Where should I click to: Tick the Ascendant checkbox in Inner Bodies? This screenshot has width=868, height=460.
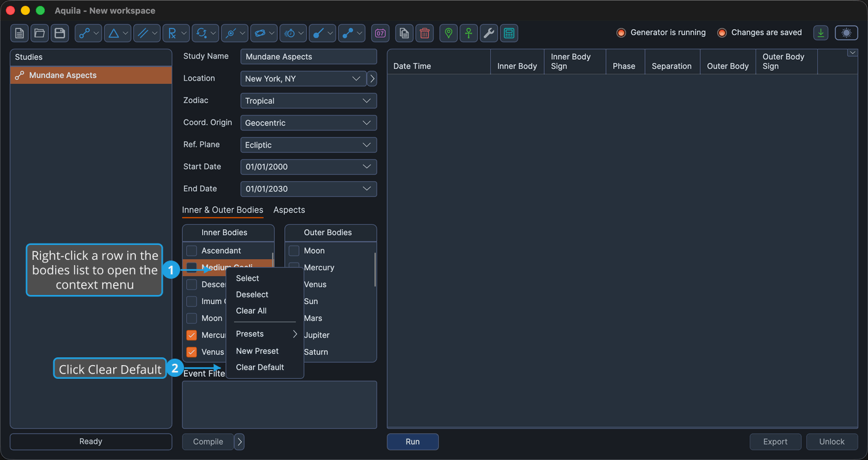pyautogui.click(x=192, y=251)
